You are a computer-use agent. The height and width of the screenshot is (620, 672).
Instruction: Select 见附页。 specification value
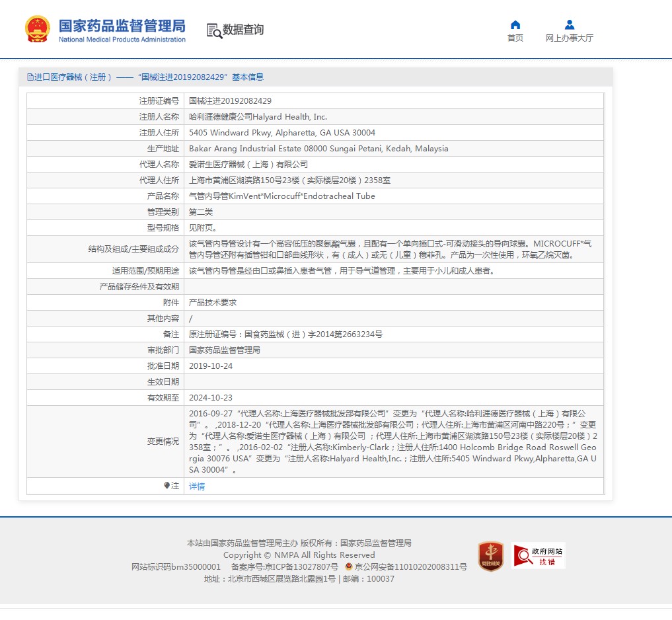[x=203, y=227]
